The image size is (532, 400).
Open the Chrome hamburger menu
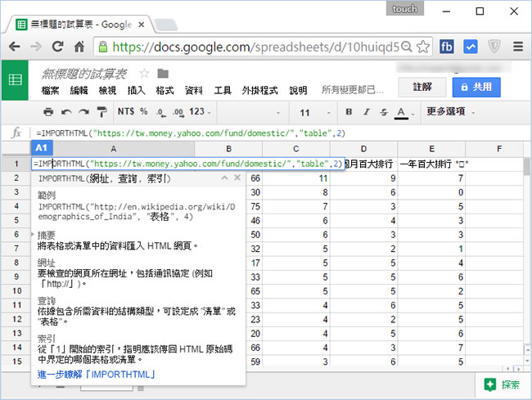click(516, 47)
